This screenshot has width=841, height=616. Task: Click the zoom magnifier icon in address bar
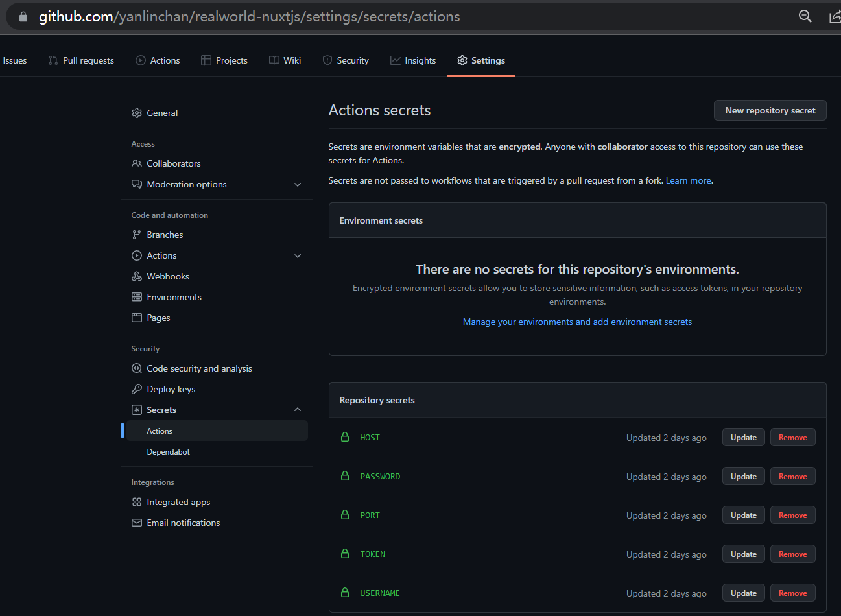coord(805,16)
